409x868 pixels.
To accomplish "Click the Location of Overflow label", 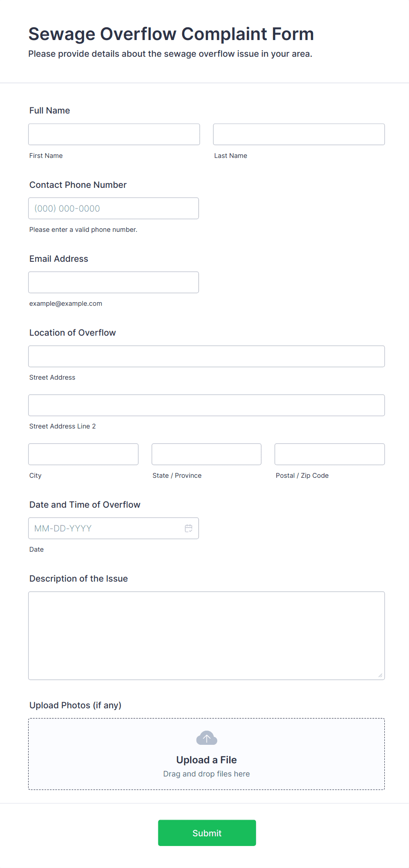I will (73, 333).
